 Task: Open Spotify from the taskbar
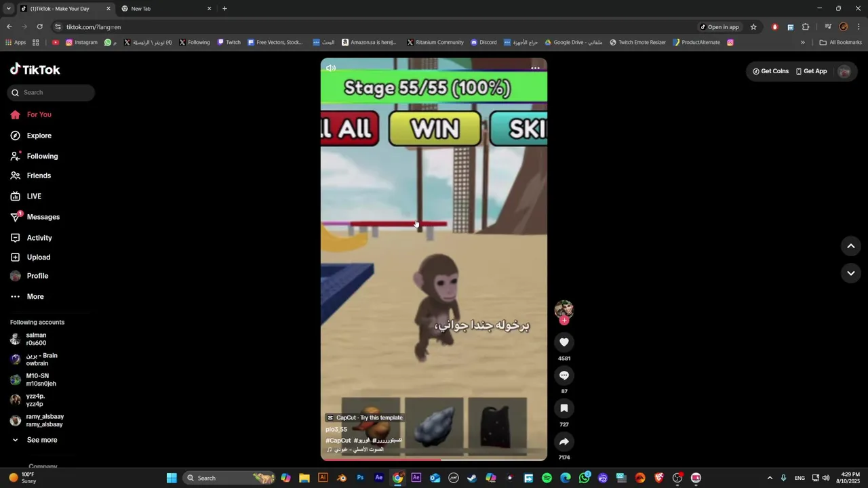[547, 478]
